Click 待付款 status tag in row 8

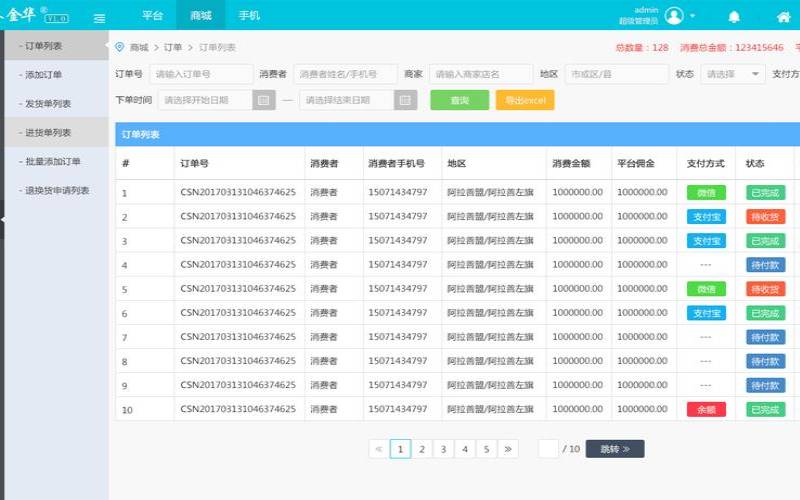(765, 361)
